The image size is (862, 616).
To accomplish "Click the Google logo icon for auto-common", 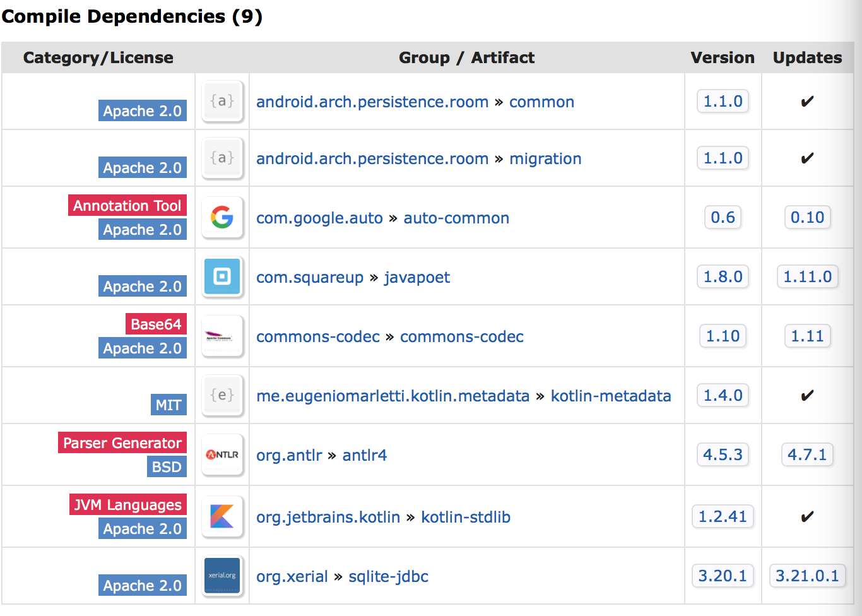I will click(222, 218).
